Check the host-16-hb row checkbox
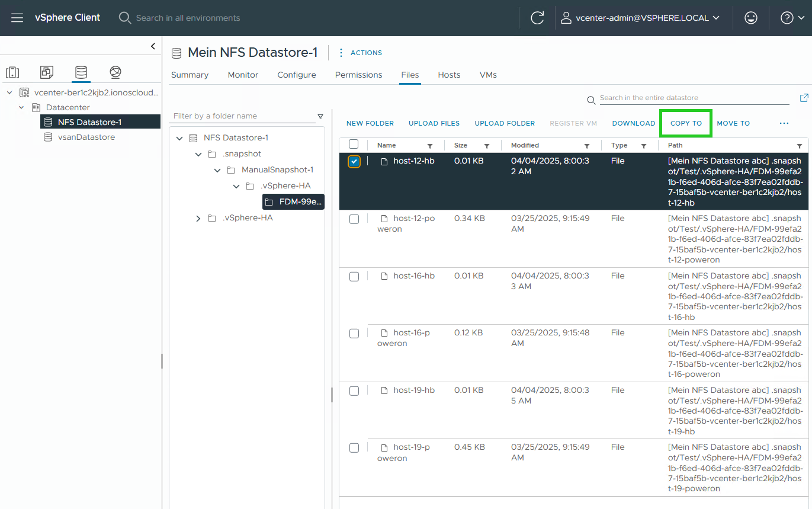 point(354,277)
